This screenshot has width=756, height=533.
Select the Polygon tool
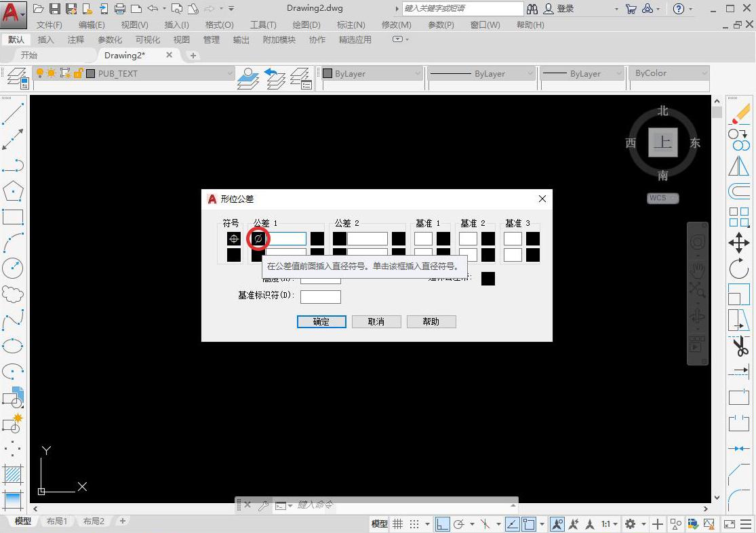click(x=14, y=190)
